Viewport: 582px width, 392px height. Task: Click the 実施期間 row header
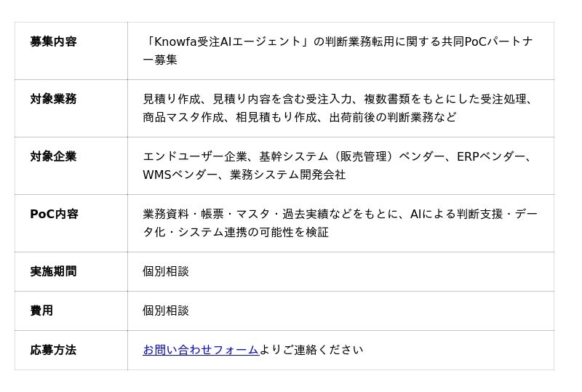click(x=53, y=271)
